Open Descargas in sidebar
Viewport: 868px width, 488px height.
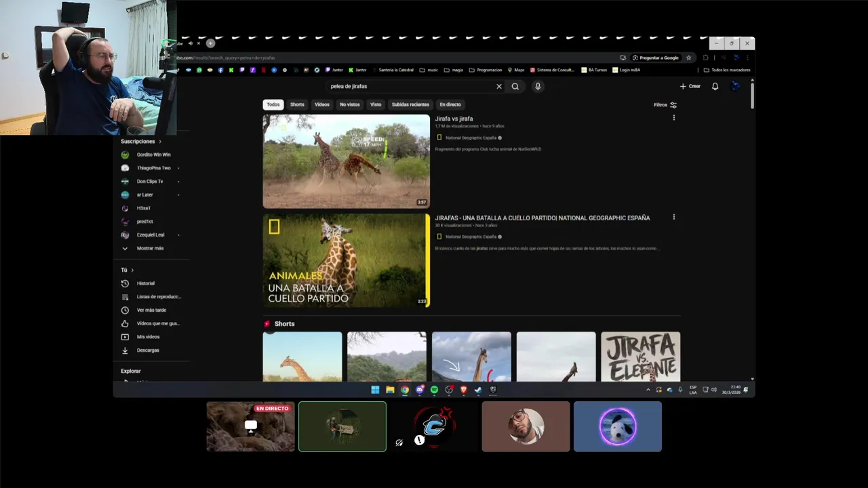point(140,350)
